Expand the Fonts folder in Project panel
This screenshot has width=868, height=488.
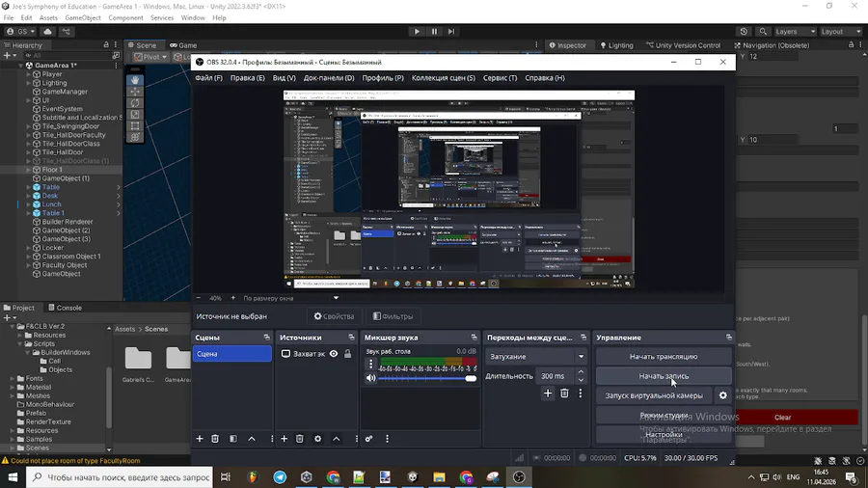click(13, 378)
